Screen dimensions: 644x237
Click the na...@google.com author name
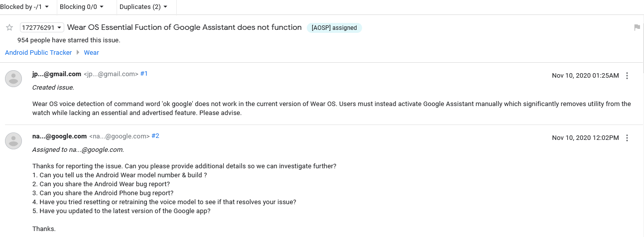(x=59, y=136)
